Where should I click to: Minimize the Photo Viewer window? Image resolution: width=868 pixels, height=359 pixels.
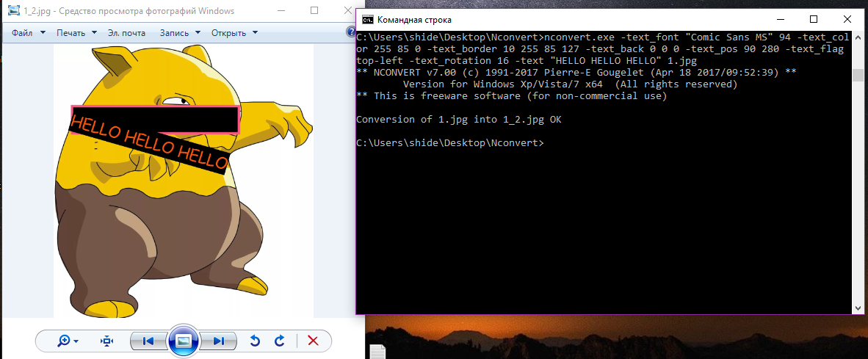coord(281,10)
